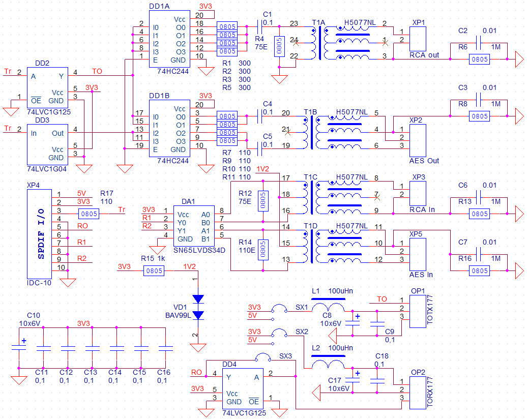527x420 pixels.
Task: Click the SX3 jumper arc symbol
Action: click(x=263, y=357)
